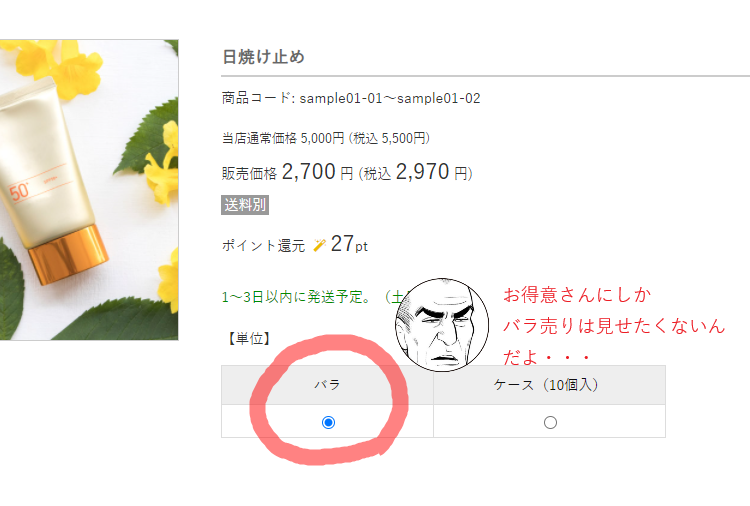The width and height of the screenshot is (750, 506).
Task: Click the sunscreen product image
Action: (x=89, y=190)
